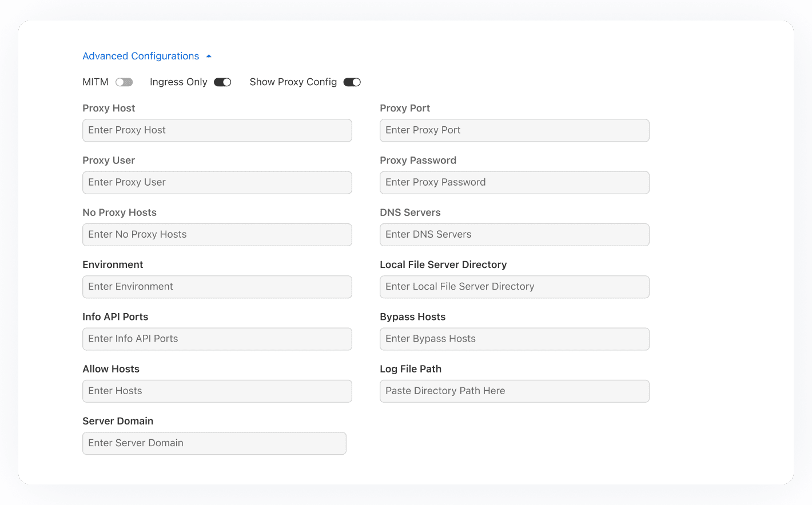
Task: Collapse the Advanced Configurations caret arrow
Action: click(209, 56)
